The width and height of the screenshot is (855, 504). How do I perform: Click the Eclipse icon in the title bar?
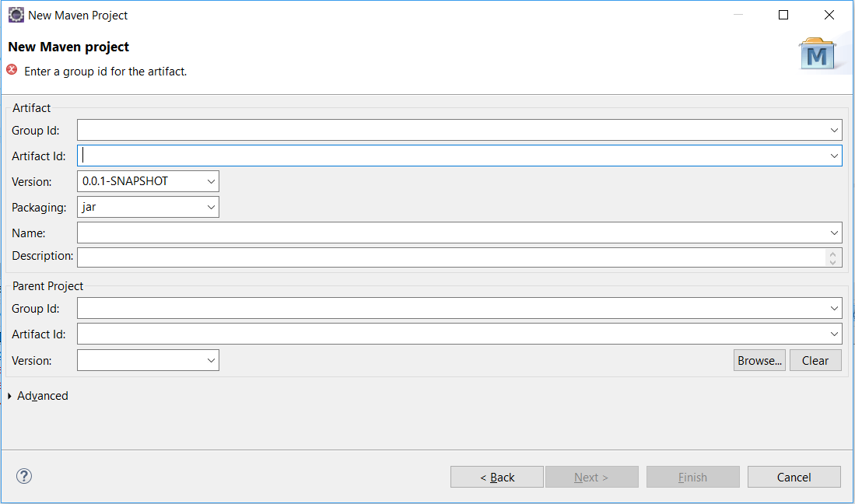click(16, 16)
